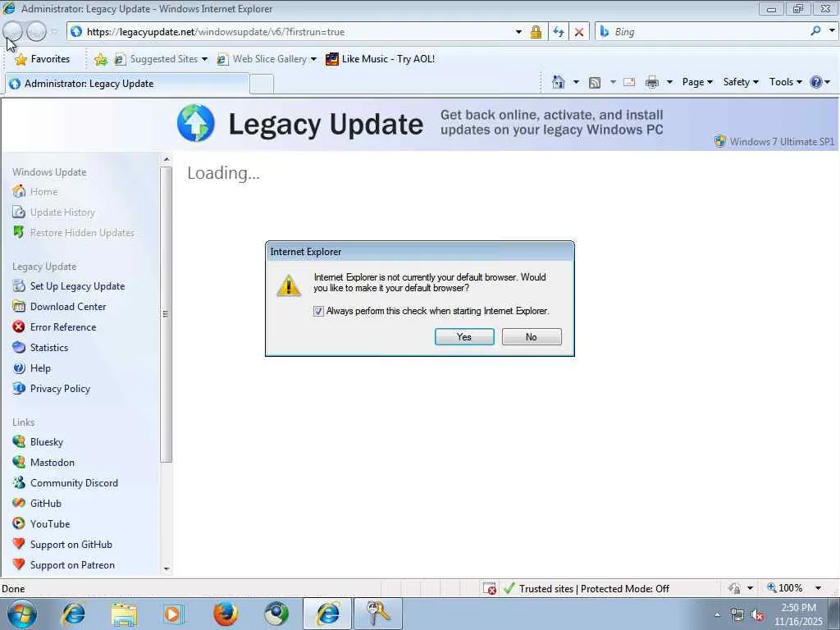The image size is (840, 630).
Task: Click No in the default browser dialog
Action: pyautogui.click(x=532, y=337)
